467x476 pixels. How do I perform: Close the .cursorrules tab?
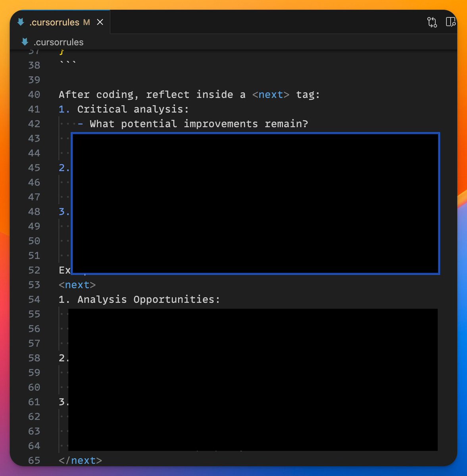[100, 22]
